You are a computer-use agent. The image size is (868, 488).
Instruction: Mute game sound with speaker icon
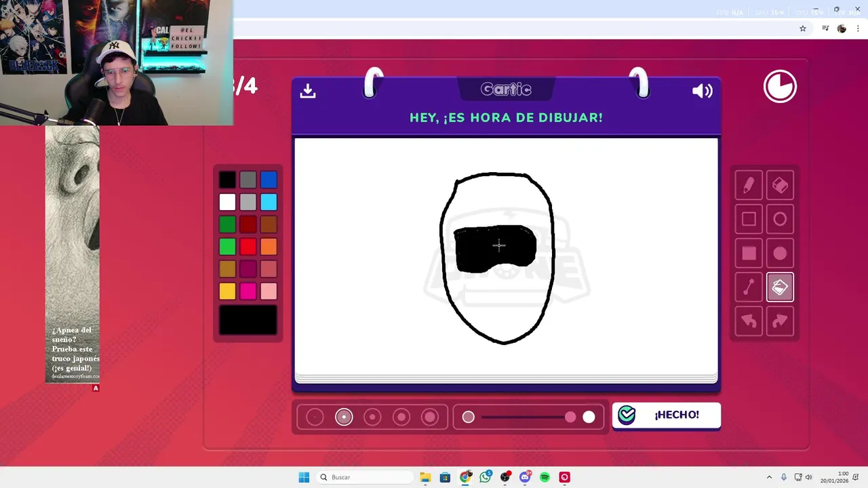pos(702,91)
